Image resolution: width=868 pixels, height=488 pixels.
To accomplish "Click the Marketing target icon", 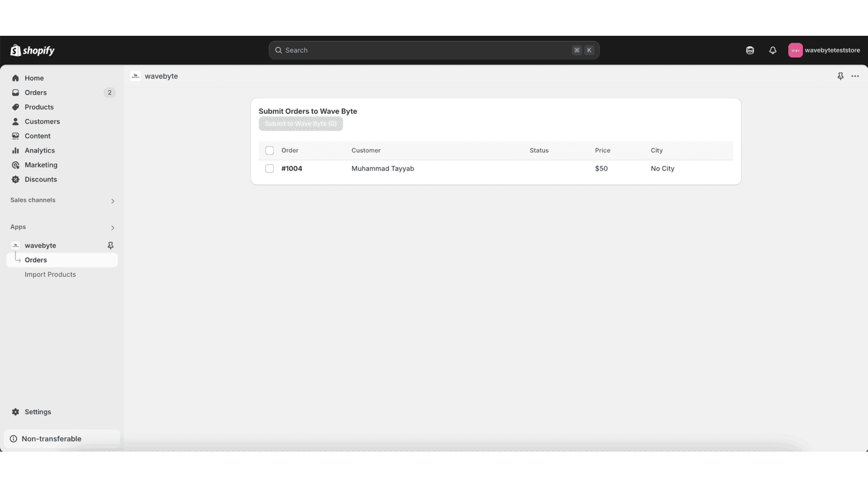I will click(16, 165).
